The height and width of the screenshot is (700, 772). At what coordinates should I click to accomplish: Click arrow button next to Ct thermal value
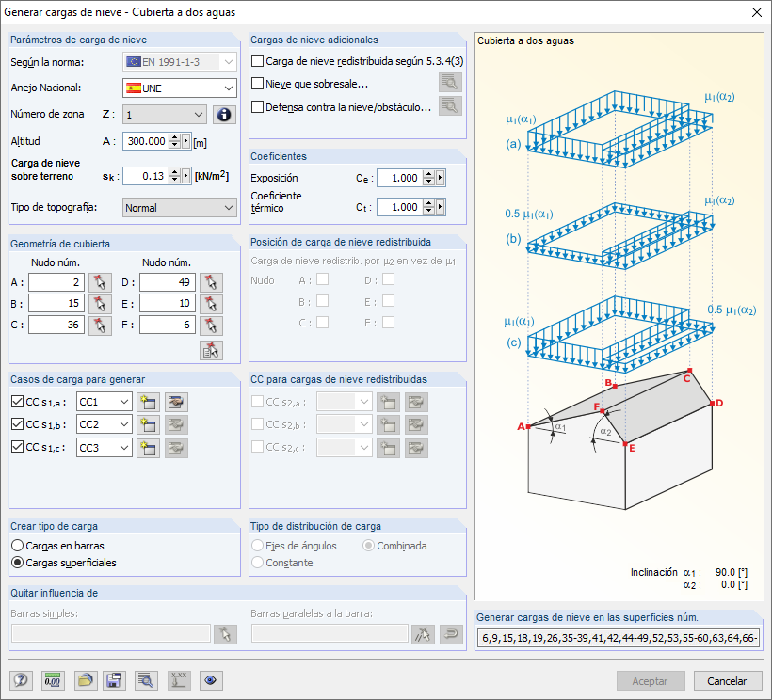(441, 207)
